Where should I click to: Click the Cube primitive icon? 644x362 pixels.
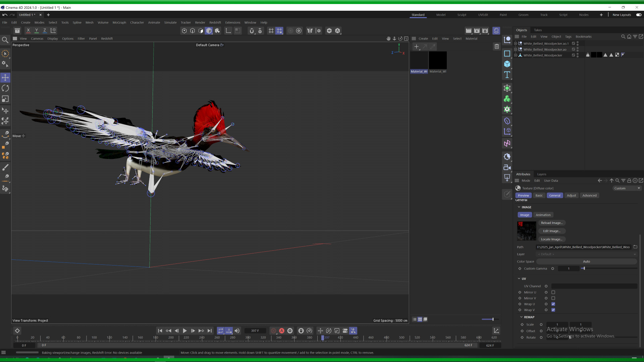click(x=507, y=64)
